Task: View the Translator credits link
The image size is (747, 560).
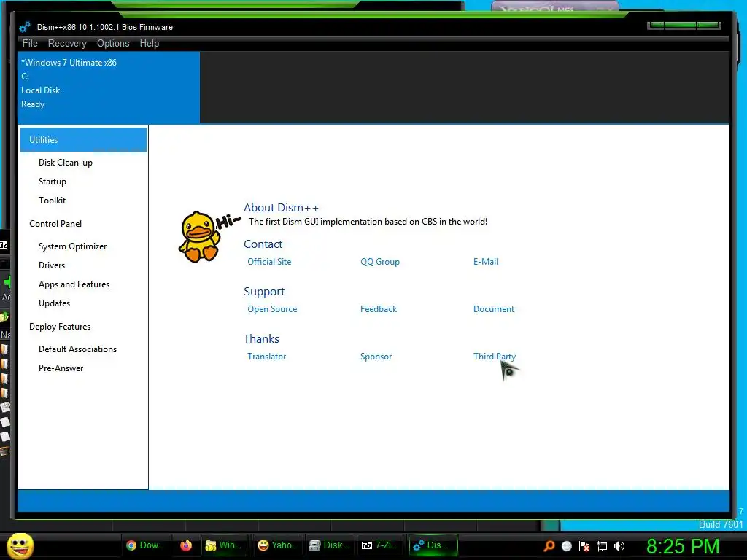Action: 266,356
